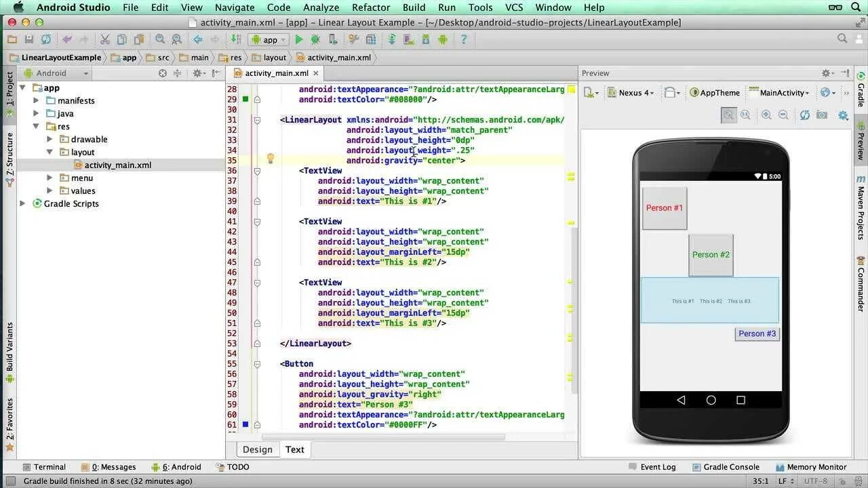Toggle the Maven Projects tool window
868x488 pixels.
(x=861, y=207)
